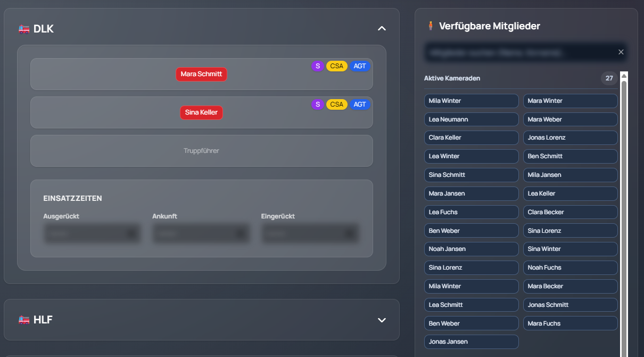Click the purple S badge in Mara Schmitt's row
This screenshot has height=357, width=644.
318,66
